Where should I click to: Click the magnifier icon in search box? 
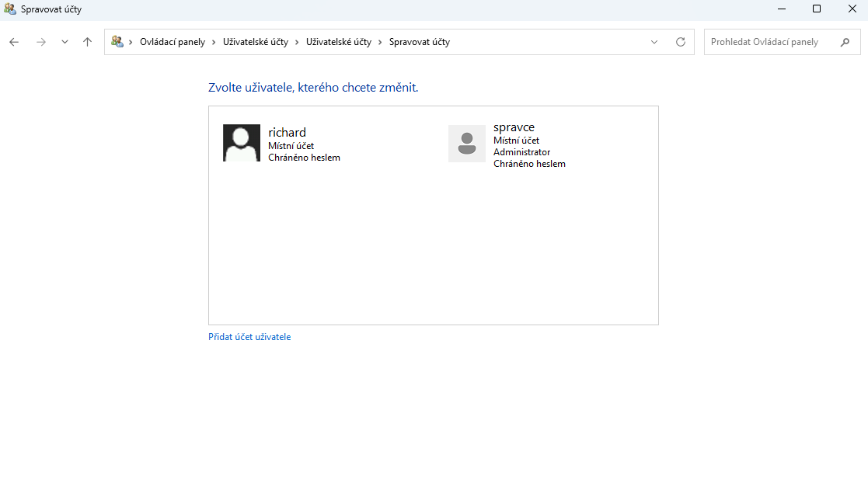tap(845, 42)
